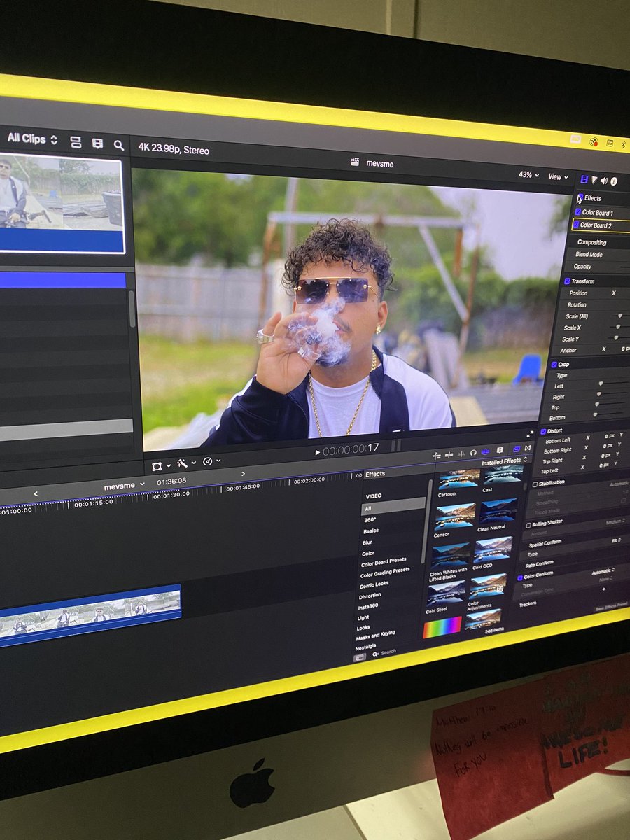Screen dimensions: 630x840
Task: Click the play button beside the timecode
Action: point(318,453)
